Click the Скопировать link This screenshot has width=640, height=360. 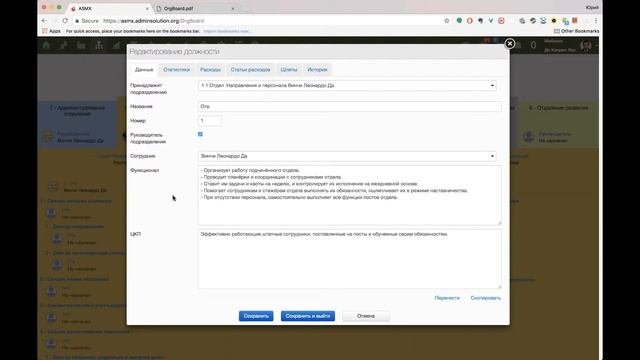[485, 298]
